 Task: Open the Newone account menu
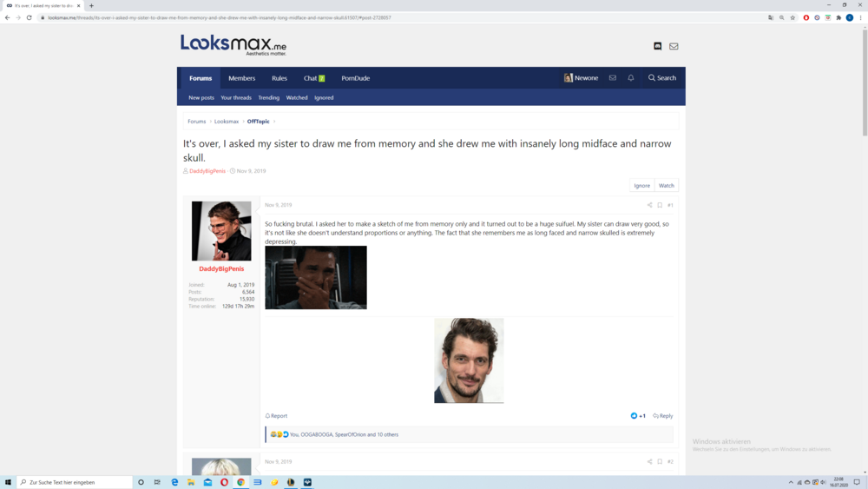[x=581, y=78]
